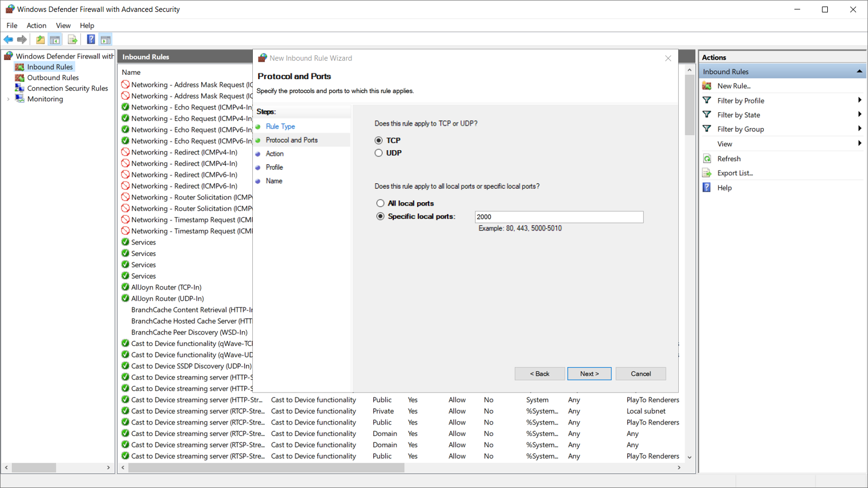
Task: Click the blue Help toolbar icon
Action: pos(91,40)
